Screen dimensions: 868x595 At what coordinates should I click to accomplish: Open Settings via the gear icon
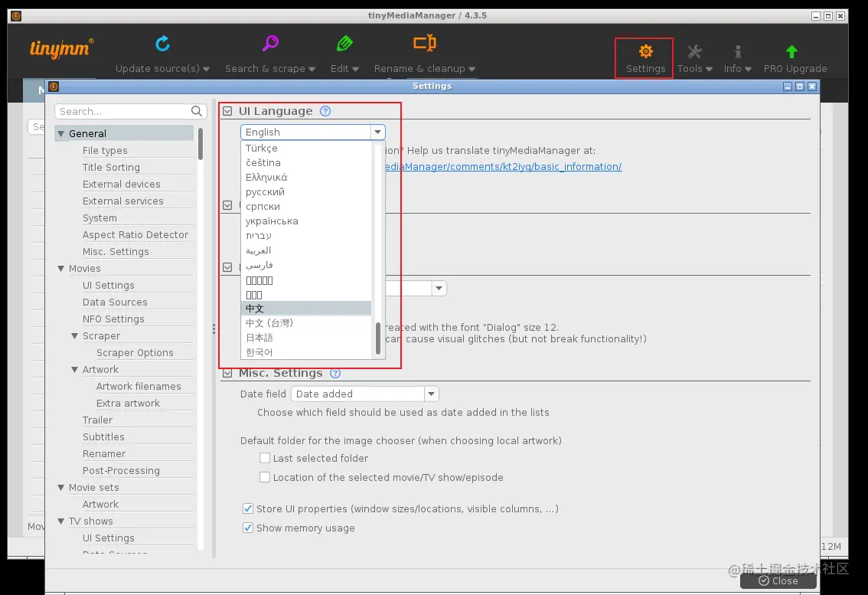click(645, 51)
